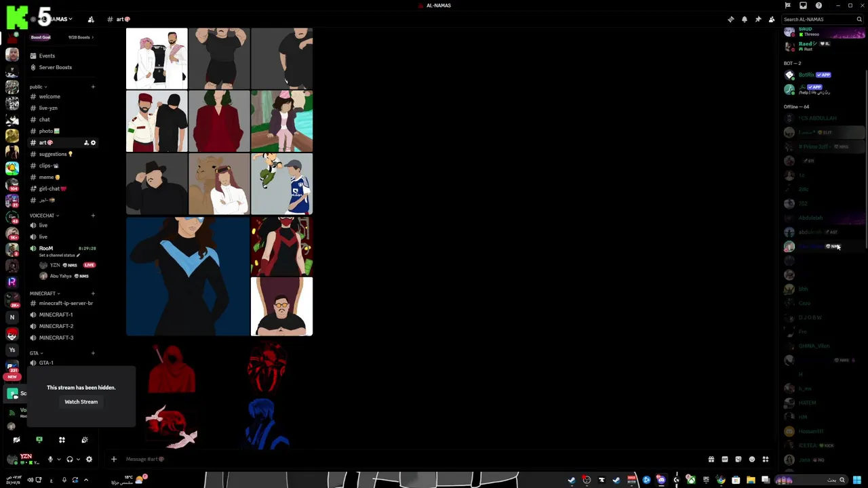Open the meme channel
868x488 pixels.
62,177
